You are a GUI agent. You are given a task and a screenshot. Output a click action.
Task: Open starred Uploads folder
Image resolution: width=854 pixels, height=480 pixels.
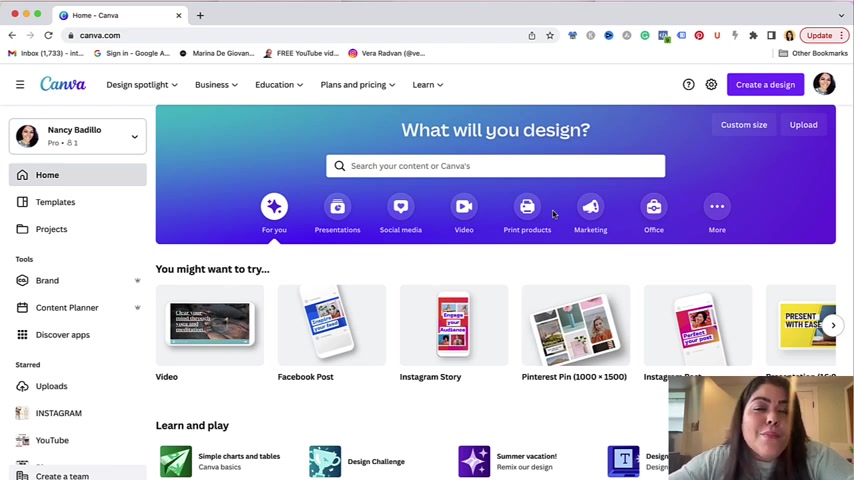coord(77,386)
